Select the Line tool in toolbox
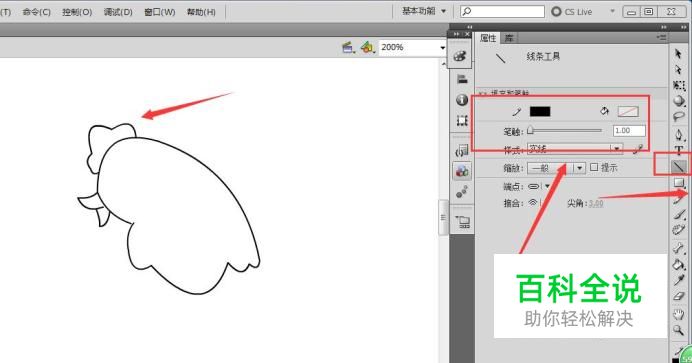 tap(679, 166)
